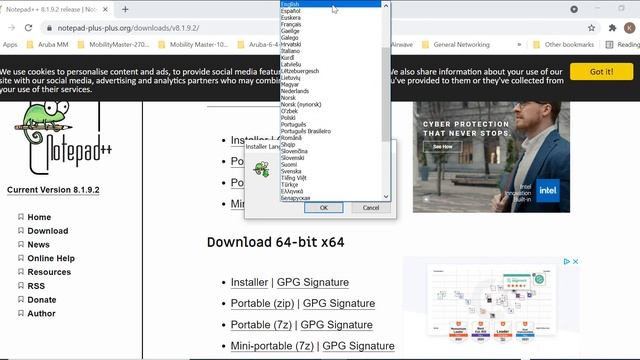This screenshot has width=640, height=360.
Task: Click the Current Version 8.1.9.2 link
Action: [53, 190]
